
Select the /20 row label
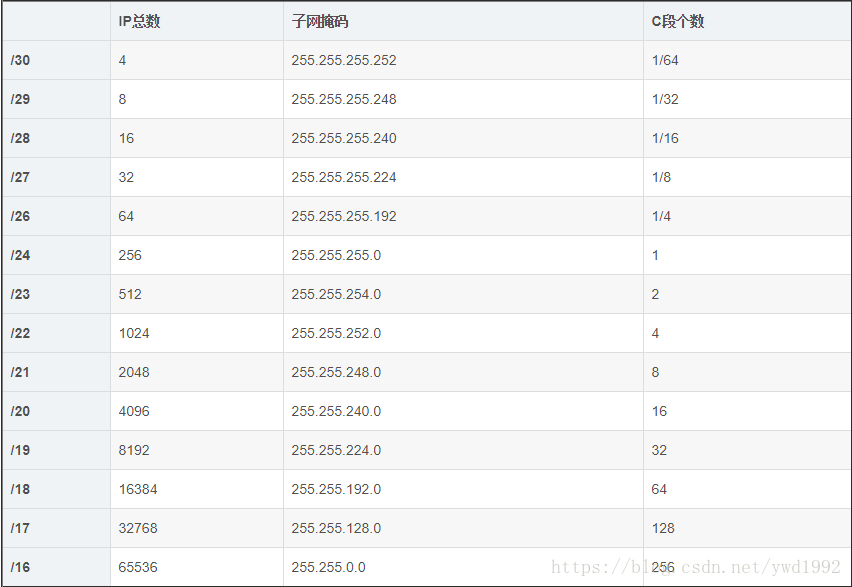(21, 411)
